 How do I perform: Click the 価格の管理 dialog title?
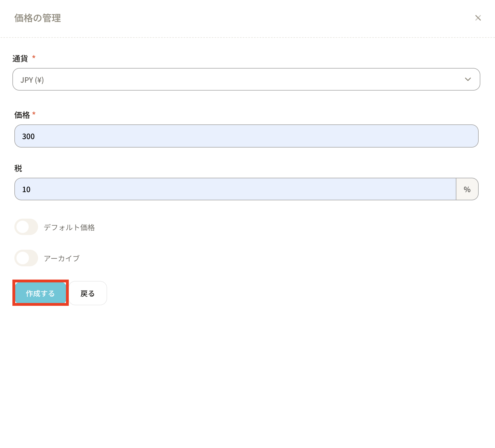37,18
